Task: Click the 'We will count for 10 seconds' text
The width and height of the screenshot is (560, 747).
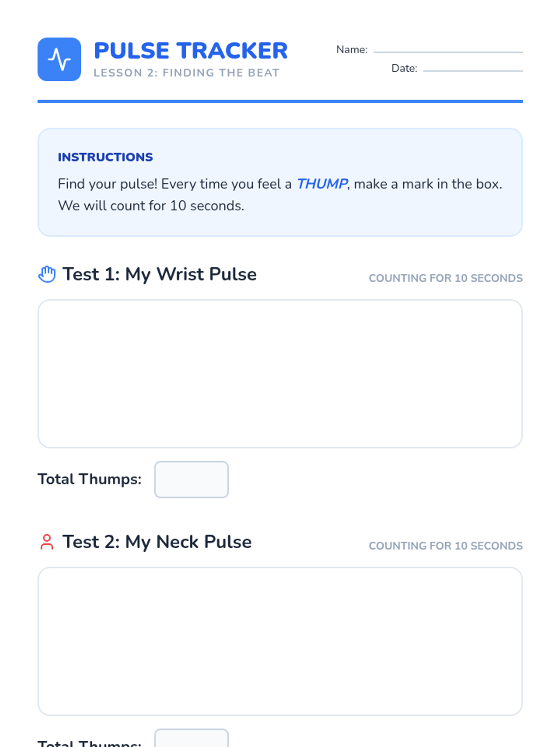Action: (x=151, y=206)
